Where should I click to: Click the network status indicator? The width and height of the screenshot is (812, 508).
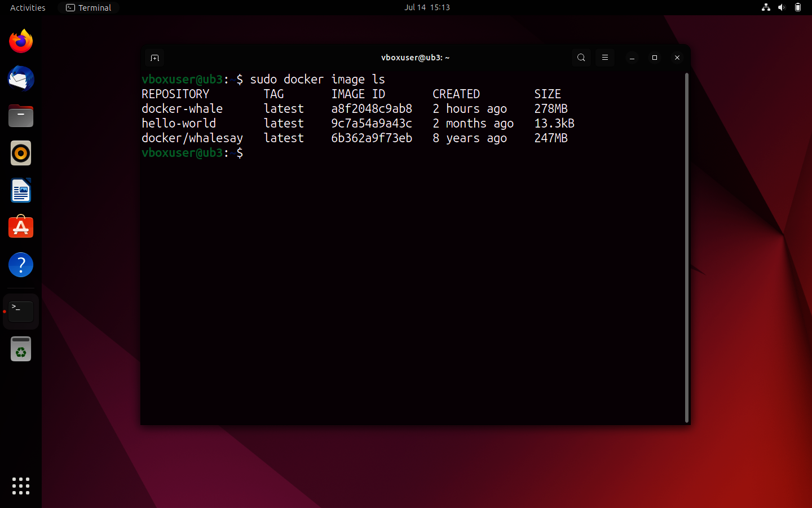pos(765,7)
